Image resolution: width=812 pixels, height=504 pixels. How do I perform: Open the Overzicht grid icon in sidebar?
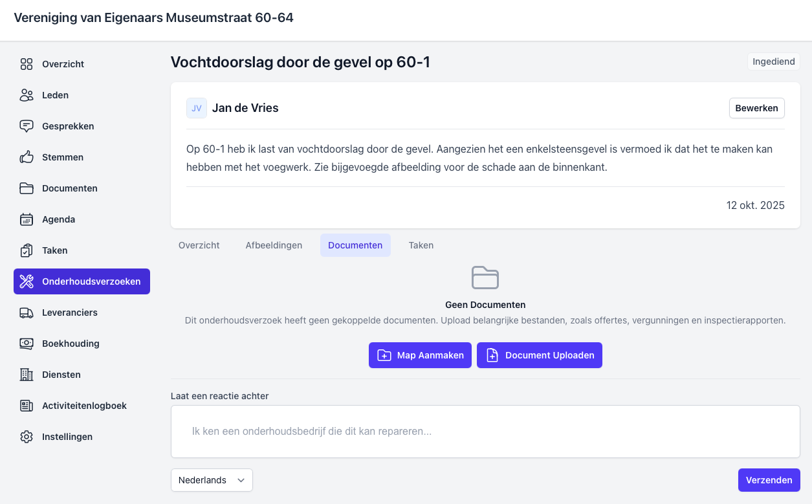pos(27,64)
